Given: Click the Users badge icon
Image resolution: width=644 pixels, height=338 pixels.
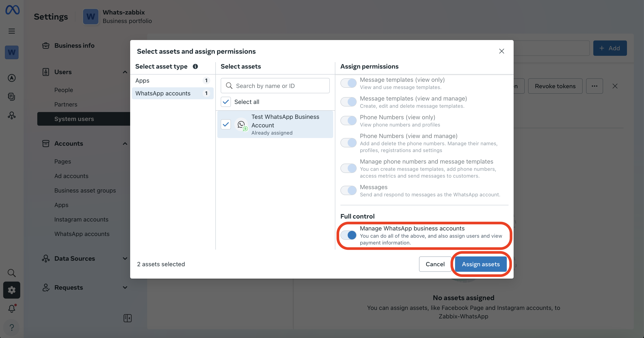Looking at the screenshot, I should tap(46, 72).
